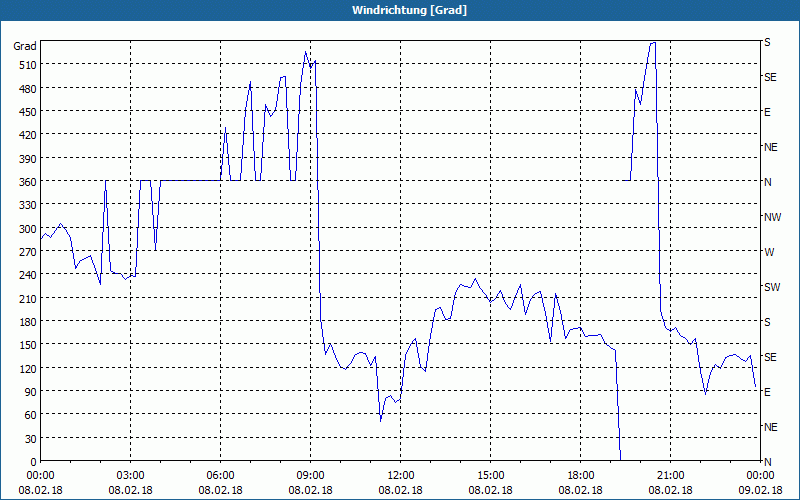
Task: Select the "Grad" unit label on the y-axis
Action: [25, 46]
